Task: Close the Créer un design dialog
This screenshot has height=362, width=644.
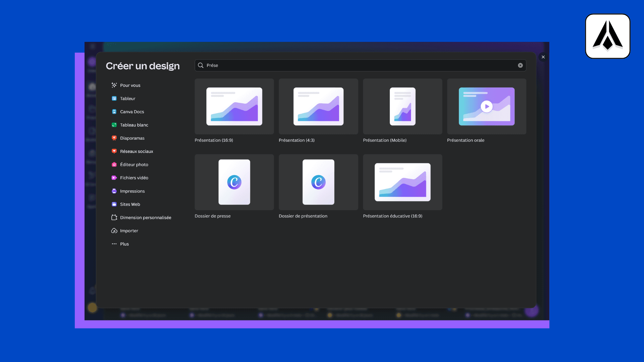Action: [543, 57]
